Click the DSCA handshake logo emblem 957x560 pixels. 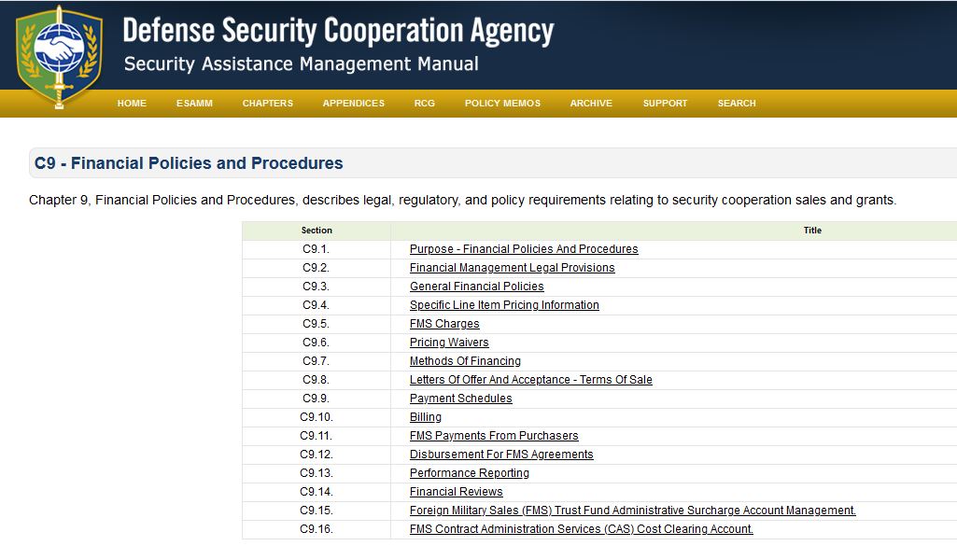click(59, 54)
